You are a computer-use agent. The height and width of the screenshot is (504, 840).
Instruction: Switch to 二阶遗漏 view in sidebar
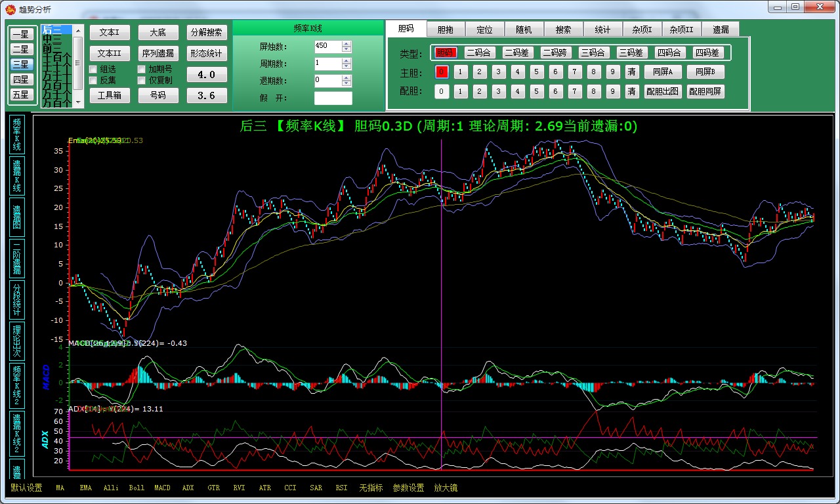click(17, 258)
